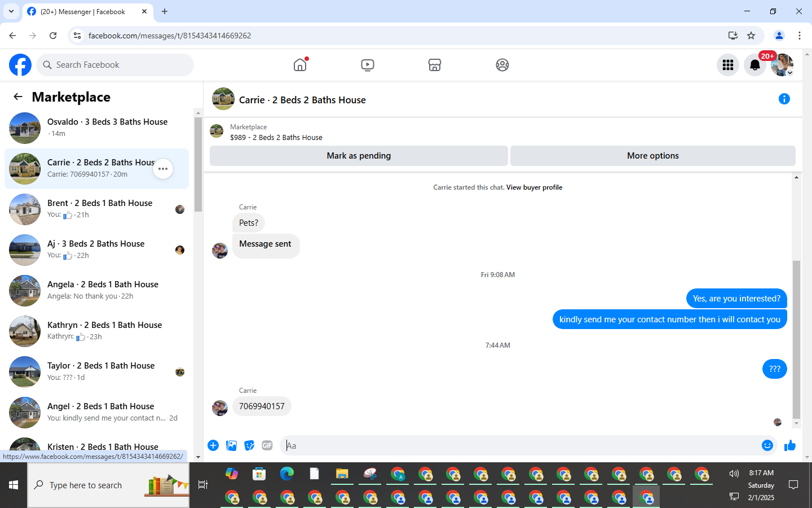This screenshot has height=508, width=812.
Task: Open the Windows Start menu
Action: [14, 485]
